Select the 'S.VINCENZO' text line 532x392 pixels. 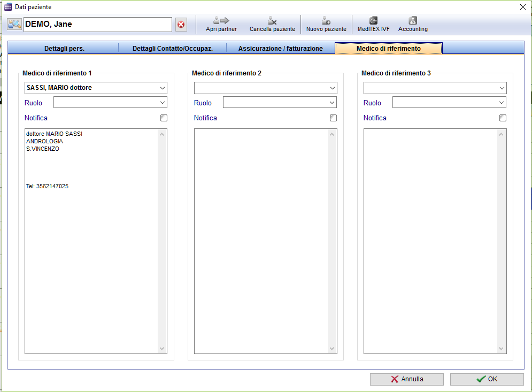(x=42, y=149)
